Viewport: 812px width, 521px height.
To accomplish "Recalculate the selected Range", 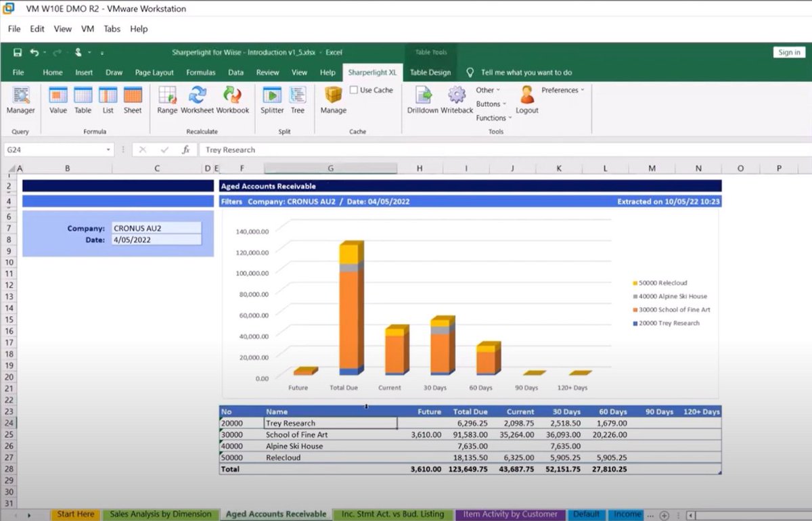I will point(167,100).
